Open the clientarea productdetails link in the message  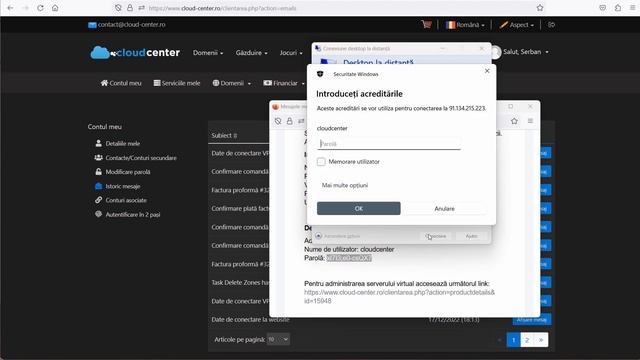coord(399,297)
